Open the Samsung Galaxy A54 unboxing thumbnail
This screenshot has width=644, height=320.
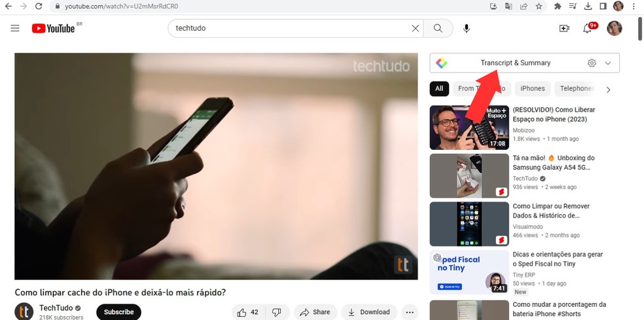pyautogui.click(x=469, y=176)
